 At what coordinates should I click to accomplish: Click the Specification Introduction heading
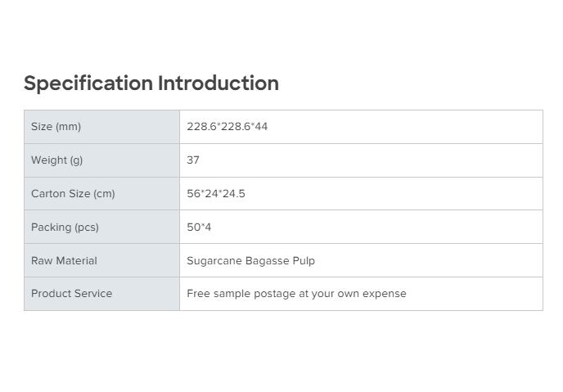tap(151, 83)
